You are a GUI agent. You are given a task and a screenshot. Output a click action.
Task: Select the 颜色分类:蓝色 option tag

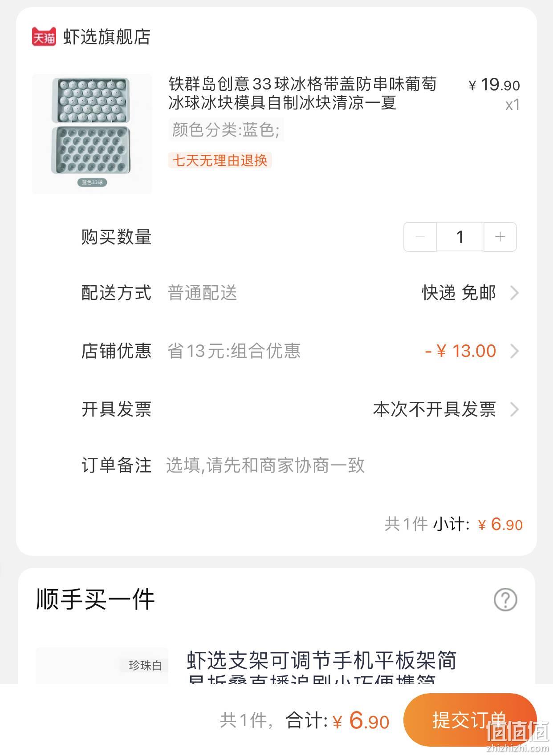[x=226, y=129]
